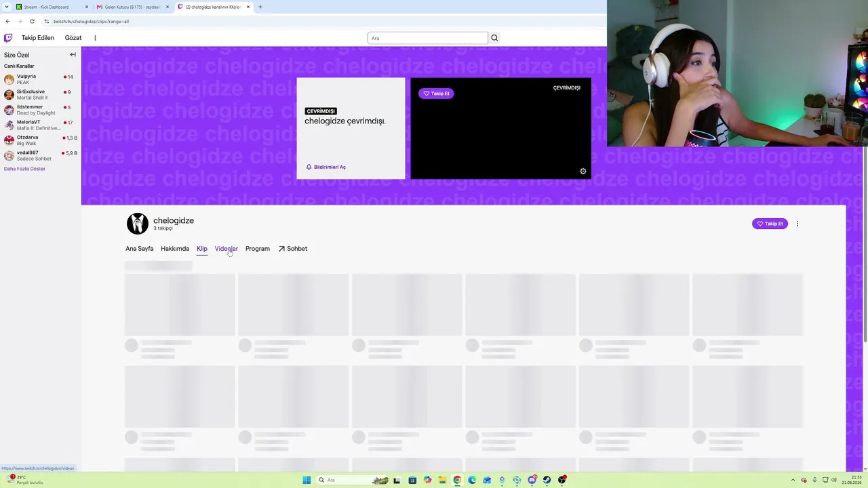Screen dimensions: 868x488
Task: Open the Program tab
Action: [258, 249]
